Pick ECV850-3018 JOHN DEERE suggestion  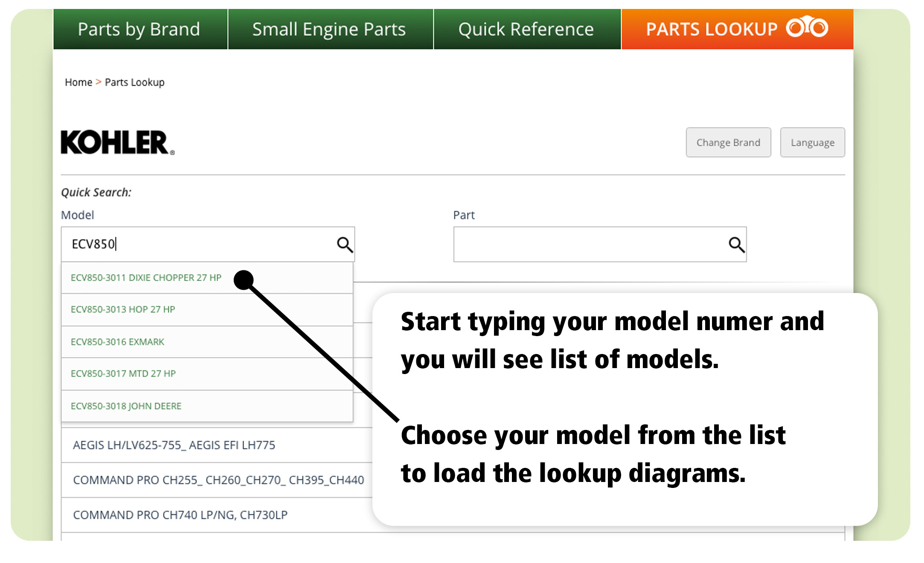pyautogui.click(x=207, y=406)
